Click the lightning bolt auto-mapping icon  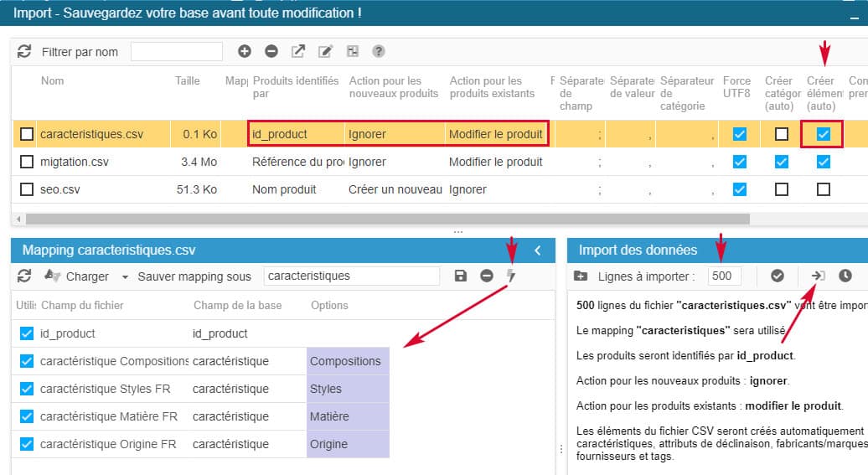511,276
